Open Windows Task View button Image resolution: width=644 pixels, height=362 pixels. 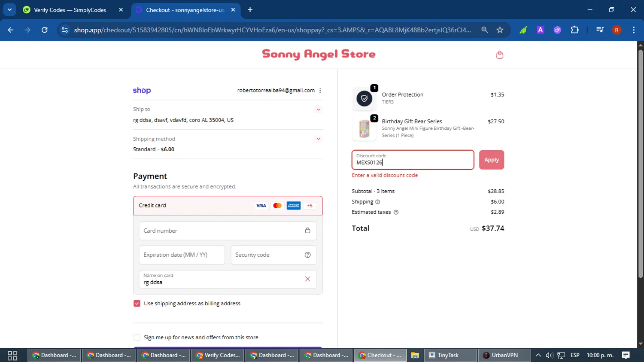[12, 355]
